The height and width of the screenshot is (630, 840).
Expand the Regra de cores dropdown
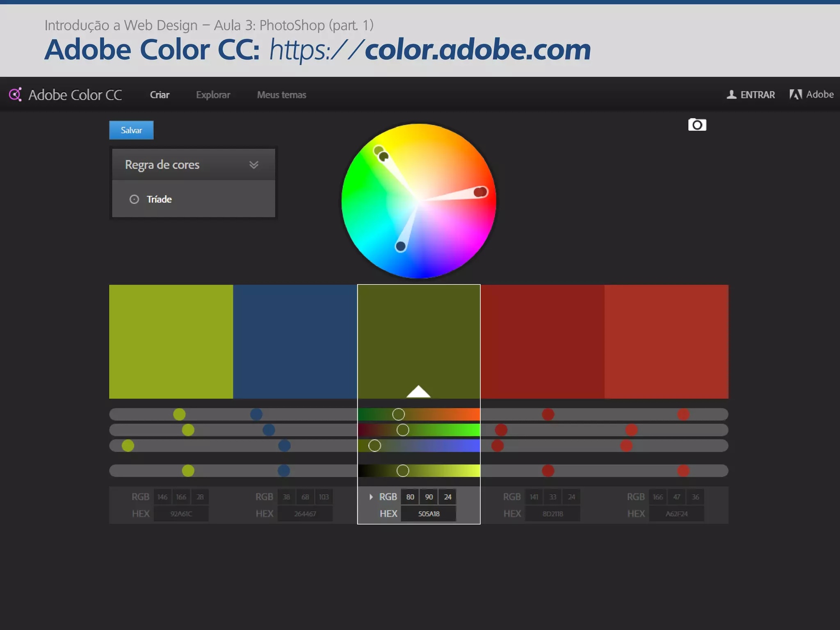[194, 164]
